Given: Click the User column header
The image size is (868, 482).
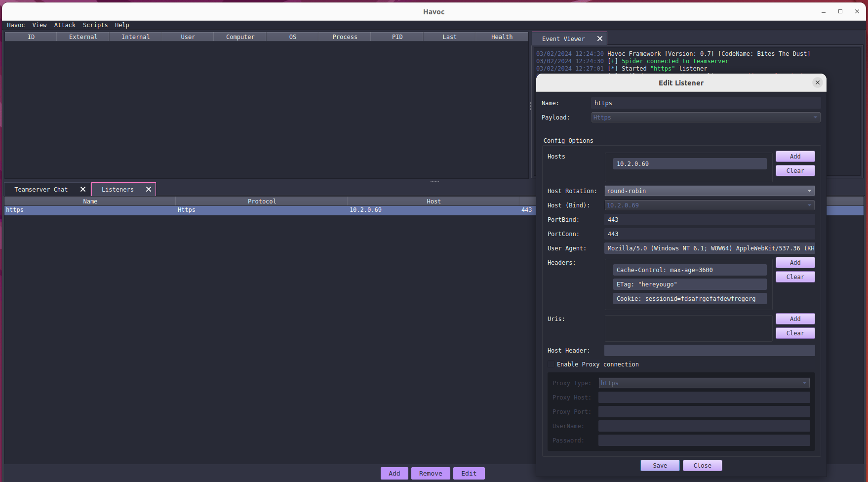Looking at the screenshot, I should click(188, 37).
